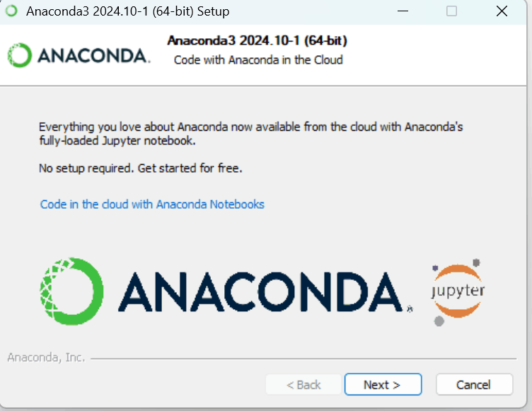Click the green ring logo in the header banner
This screenshot has width=532, height=411.
coord(20,55)
